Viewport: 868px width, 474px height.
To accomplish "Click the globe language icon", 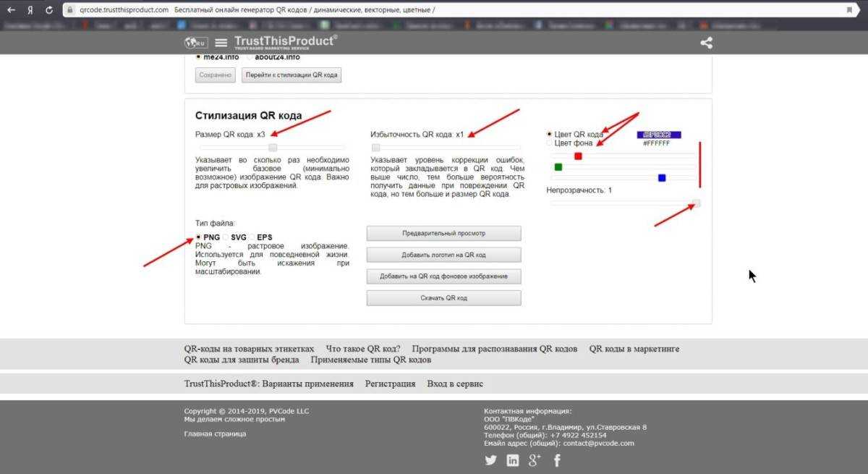I will [195, 43].
